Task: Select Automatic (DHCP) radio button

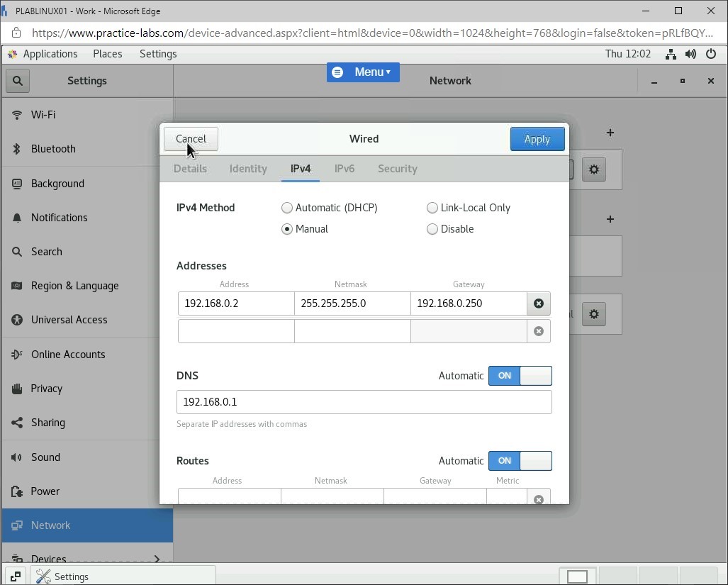Action: pos(287,208)
